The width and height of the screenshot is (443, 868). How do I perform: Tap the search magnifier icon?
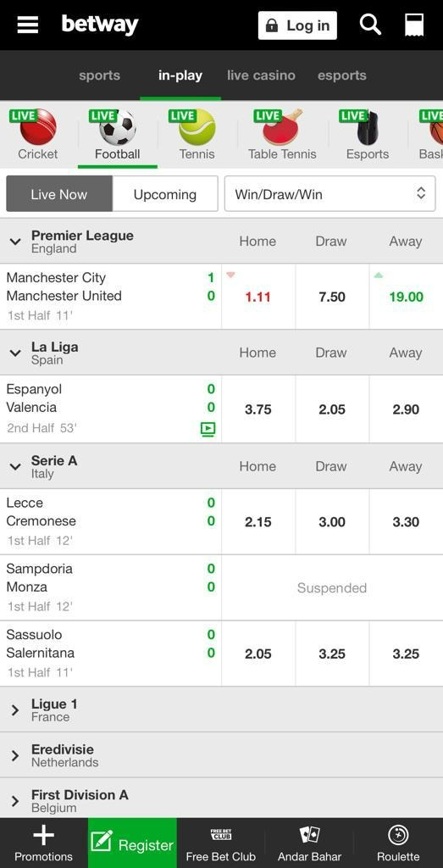point(370,25)
